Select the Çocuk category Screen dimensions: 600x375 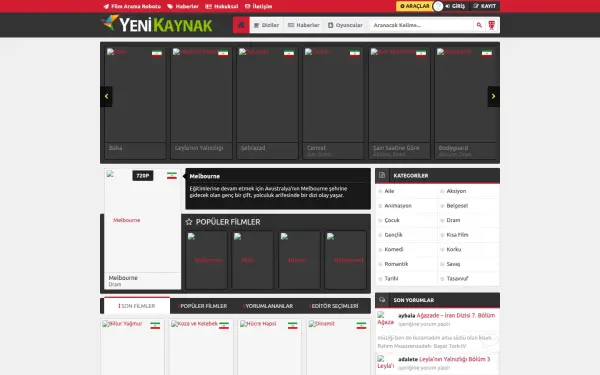[392, 220]
